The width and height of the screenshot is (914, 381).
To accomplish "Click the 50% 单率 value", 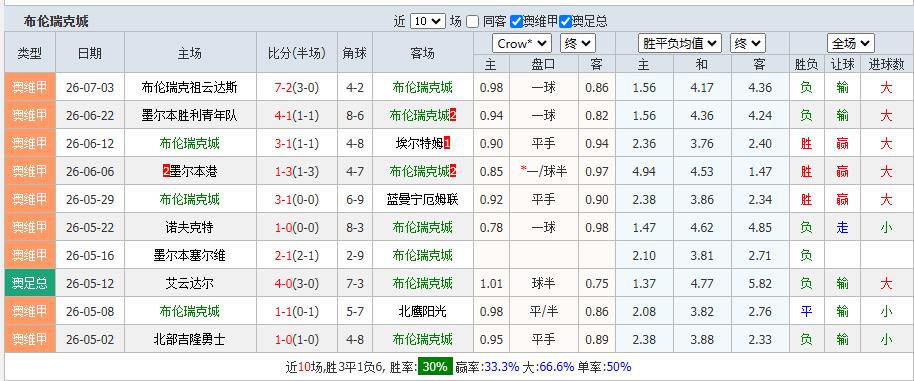I will click(x=619, y=367).
